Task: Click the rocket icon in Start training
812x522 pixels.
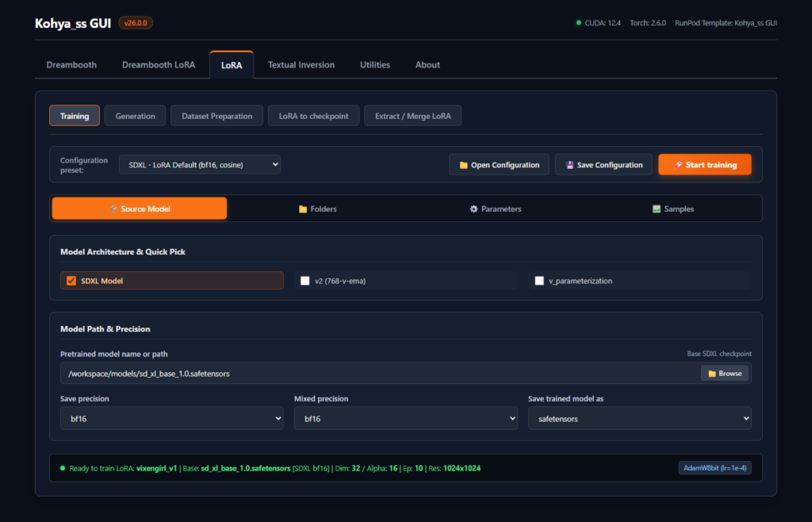Action: tap(679, 165)
